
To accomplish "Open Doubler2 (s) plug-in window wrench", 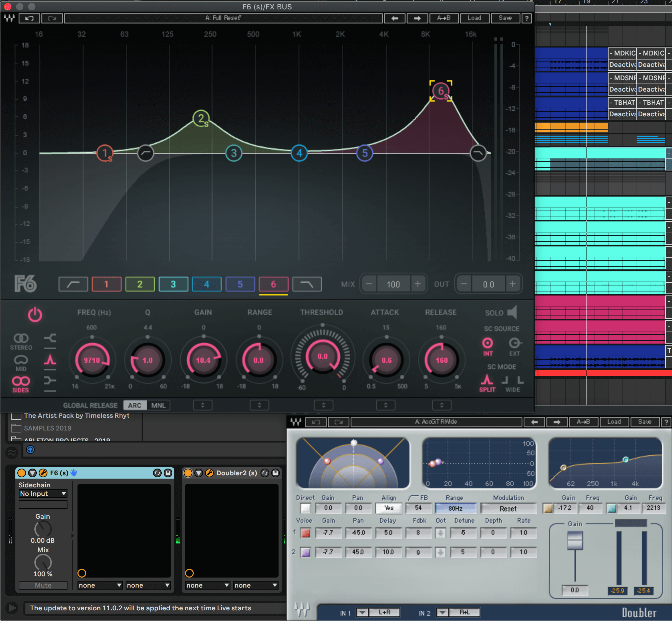I will [209, 473].
